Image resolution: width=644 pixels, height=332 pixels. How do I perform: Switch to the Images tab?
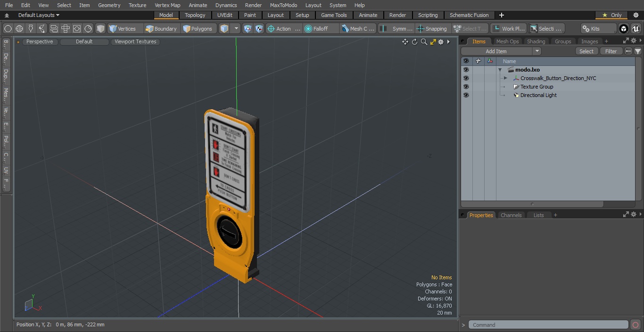[x=589, y=41]
